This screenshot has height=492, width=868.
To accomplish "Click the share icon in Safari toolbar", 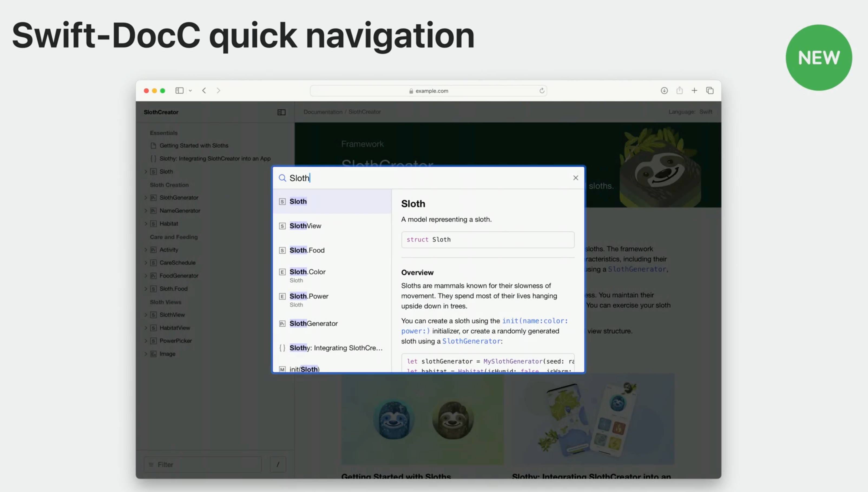I will point(679,91).
